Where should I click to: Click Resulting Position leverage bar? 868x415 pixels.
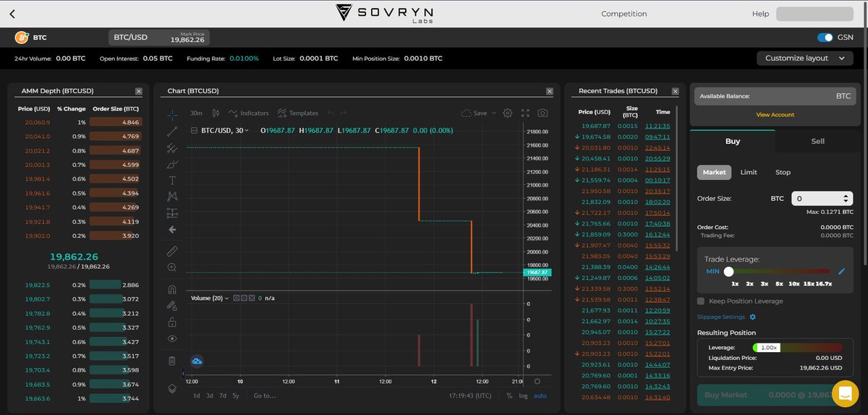[796, 347]
